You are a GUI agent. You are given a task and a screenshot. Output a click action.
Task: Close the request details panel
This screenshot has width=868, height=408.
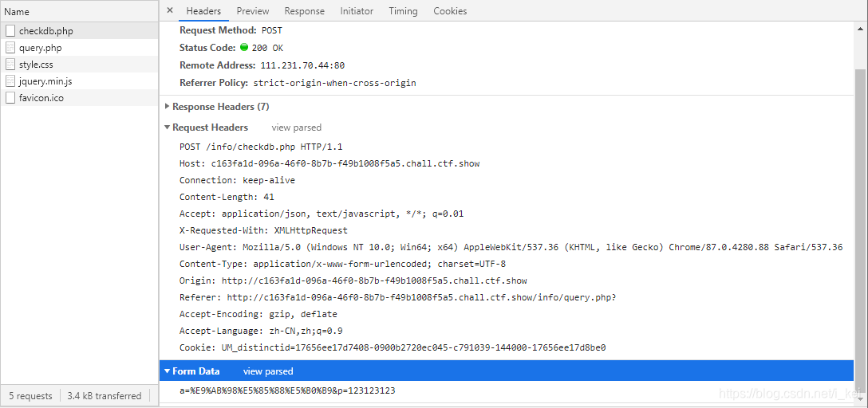170,10
